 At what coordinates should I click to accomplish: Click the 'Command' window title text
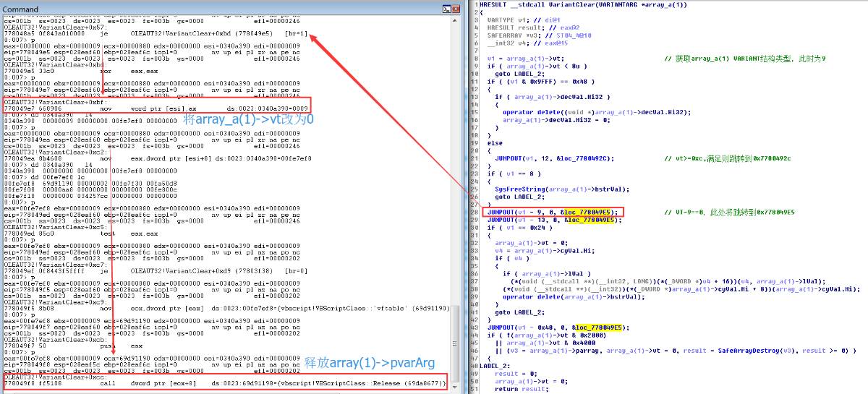click(21, 9)
